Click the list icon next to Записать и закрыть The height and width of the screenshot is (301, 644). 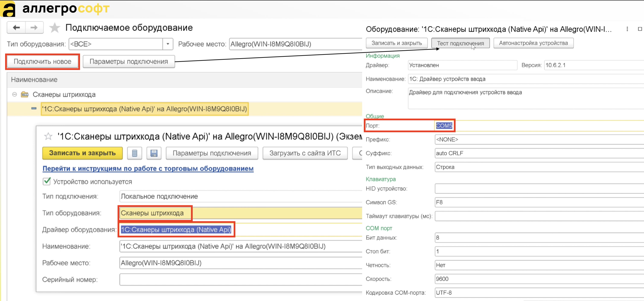pos(134,153)
